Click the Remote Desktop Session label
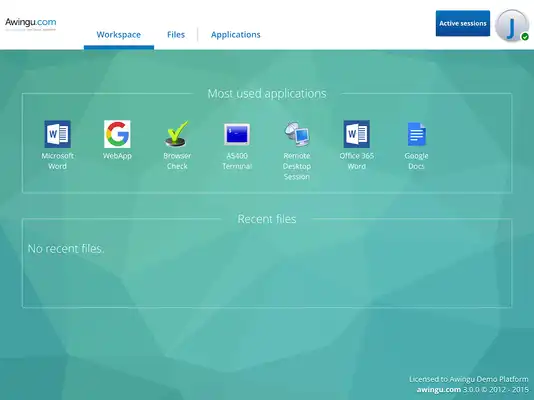The image size is (534, 400). pyautogui.click(x=297, y=166)
